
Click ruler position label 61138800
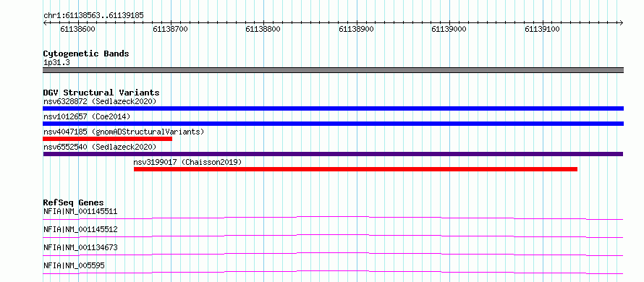click(x=263, y=30)
